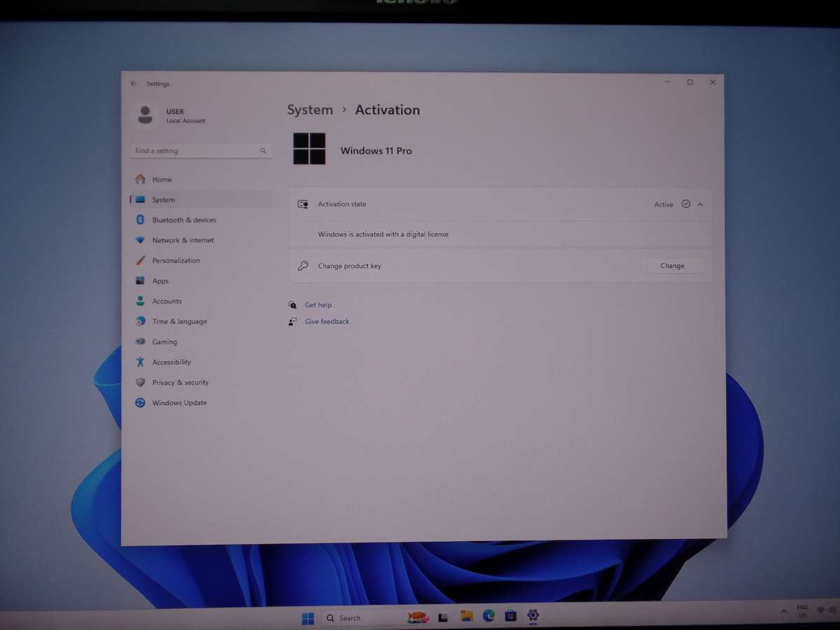The height and width of the screenshot is (630, 840).
Task: Open ENG US language switcher
Action: pyautogui.click(x=802, y=611)
